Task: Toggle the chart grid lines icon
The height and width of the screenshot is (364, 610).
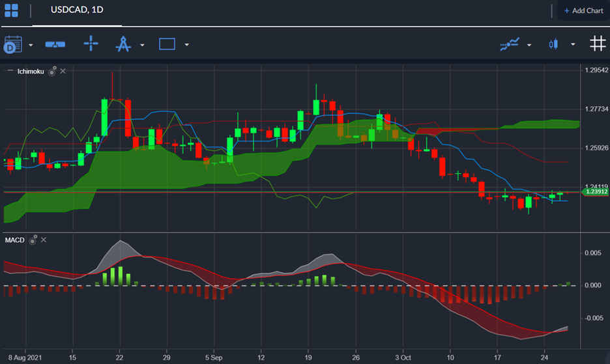Action: coord(598,43)
